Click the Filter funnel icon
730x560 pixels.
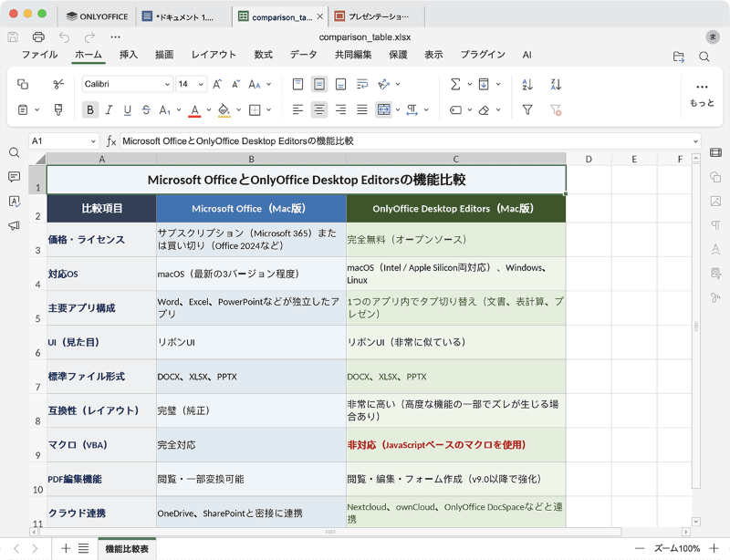527,109
